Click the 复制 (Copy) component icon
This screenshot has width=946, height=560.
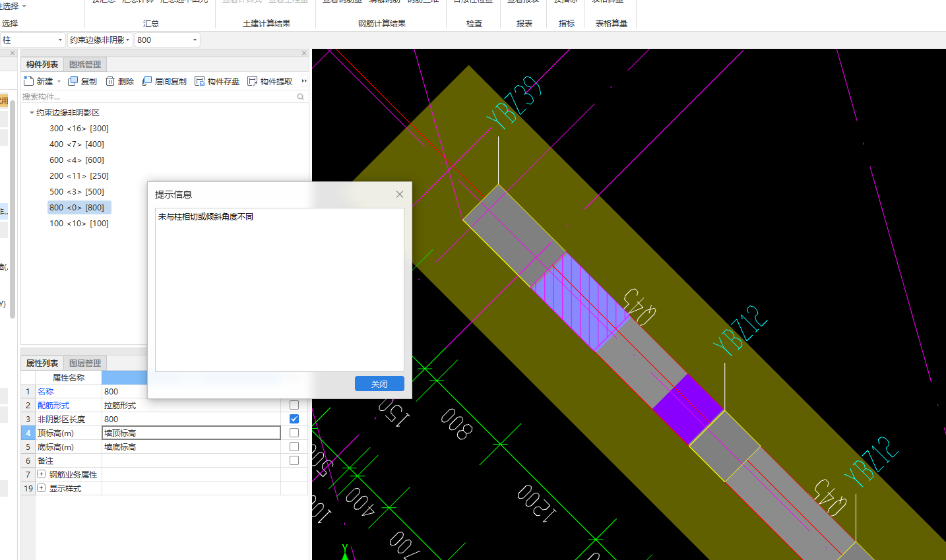[73, 81]
